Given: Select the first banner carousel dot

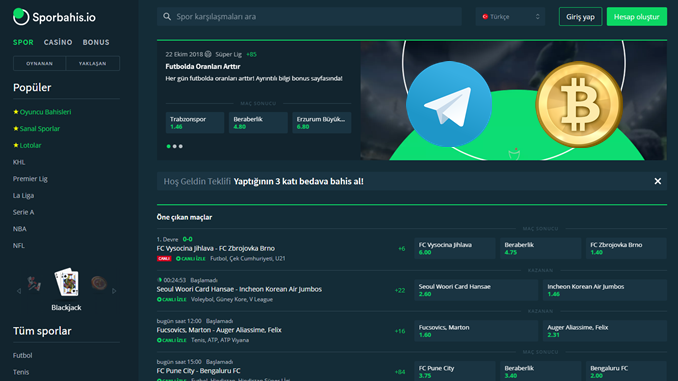Looking at the screenshot, I should (169, 146).
